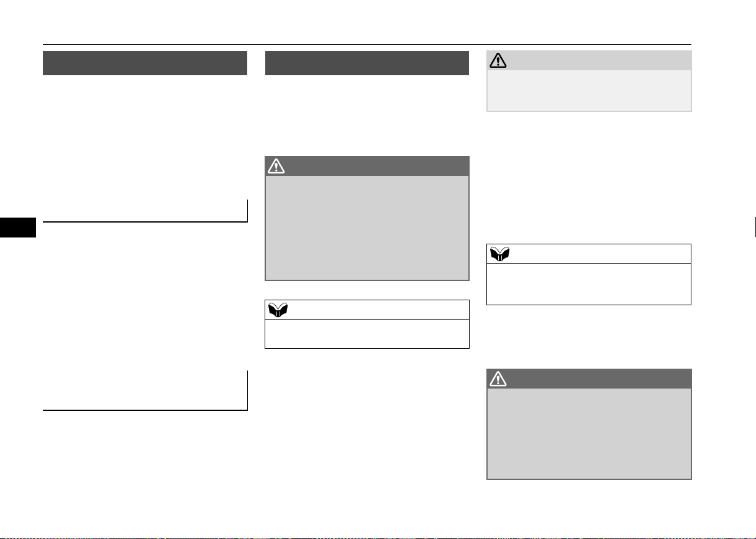Click the dark section header bar atop the middle column
Screen dimensions: 756x539
367,63
